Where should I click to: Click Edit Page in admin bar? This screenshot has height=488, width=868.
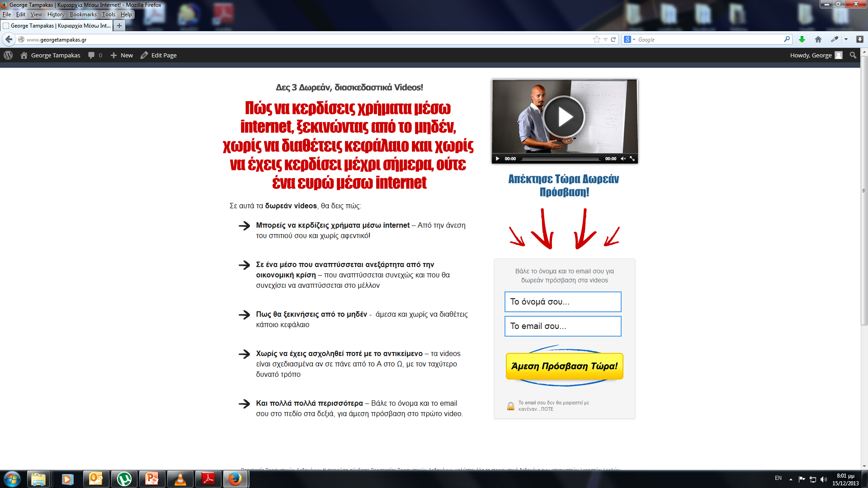[x=159, y=55]
